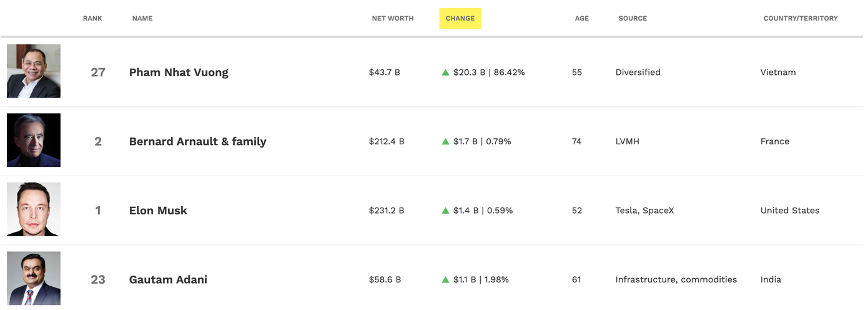This screenshot has height=310, width=868.
Task: Sort the table by Rank header
Action: pyautogui.click(x=92, y=18)
